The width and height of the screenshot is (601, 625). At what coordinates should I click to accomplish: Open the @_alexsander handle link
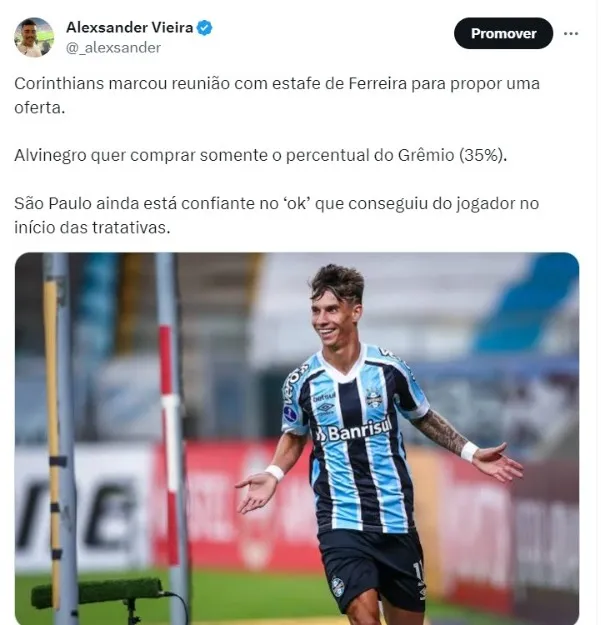pos(114,48)
